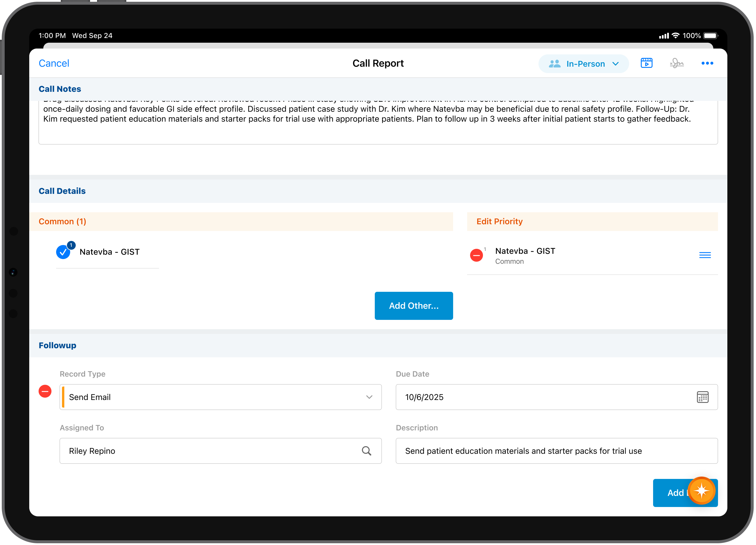Select the Common (1) section header

(x=62, y=222)
